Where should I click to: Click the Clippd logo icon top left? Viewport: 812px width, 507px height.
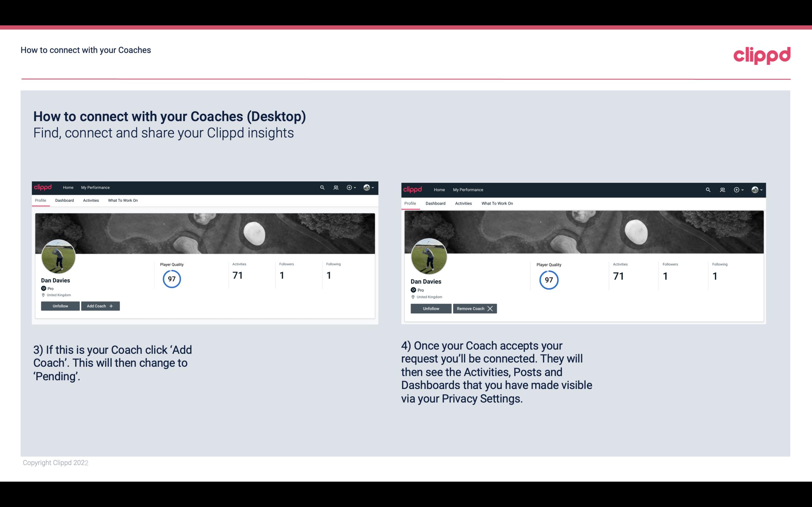click(43, 188)
